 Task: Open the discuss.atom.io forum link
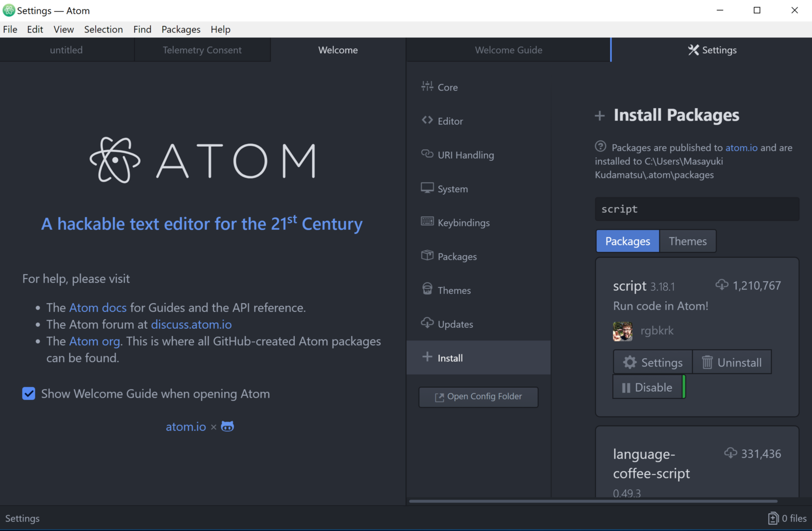(191, 324)
